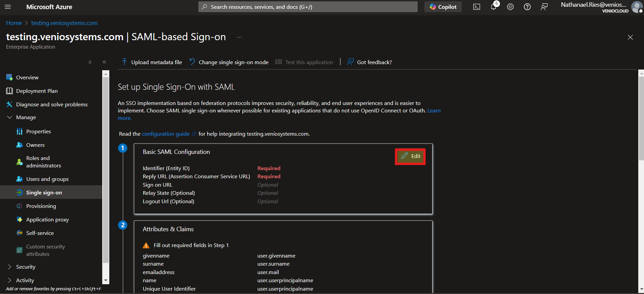This screenshot has height=294, width=644.
Task: Select Single sign-on in the sidebar
Action: [x=51, y=192]
